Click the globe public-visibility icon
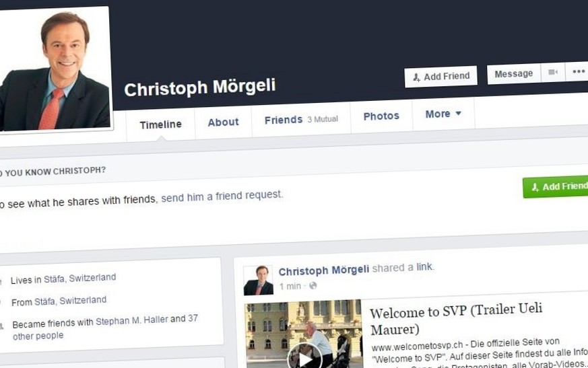 click(x=313, y=285)
